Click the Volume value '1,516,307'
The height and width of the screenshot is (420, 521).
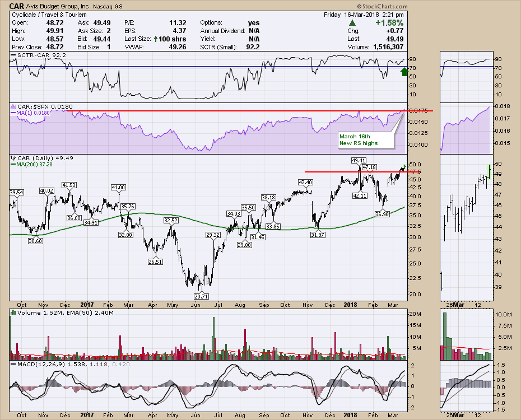point(388,47)
